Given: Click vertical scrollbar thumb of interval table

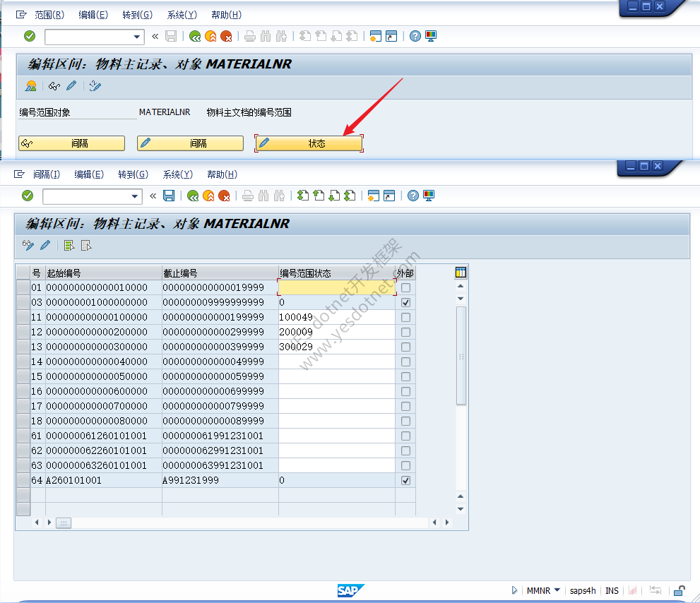Looking at the screenshot, I should pyautogui.click(x=461, y=356).
